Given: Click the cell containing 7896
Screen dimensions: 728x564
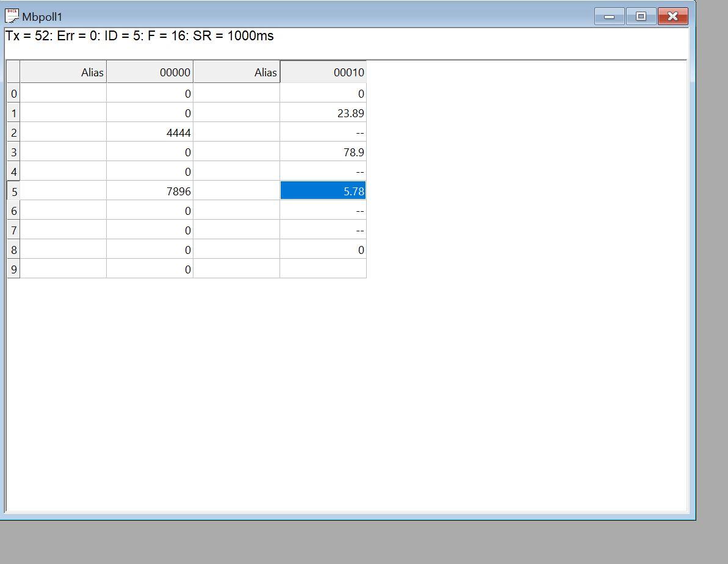Looking at the screenshot, I should 150,191.
